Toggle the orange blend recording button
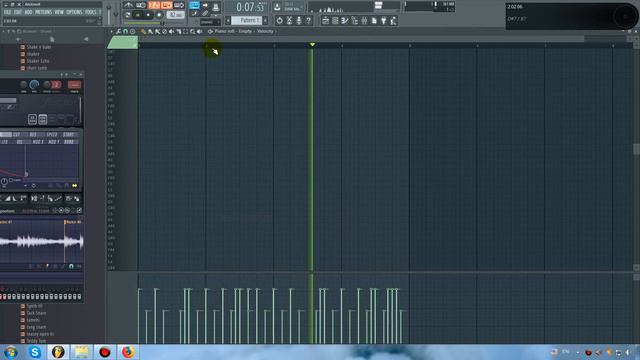Image resolution: width=640 pixels, height=360 pixels. [167, 5]
